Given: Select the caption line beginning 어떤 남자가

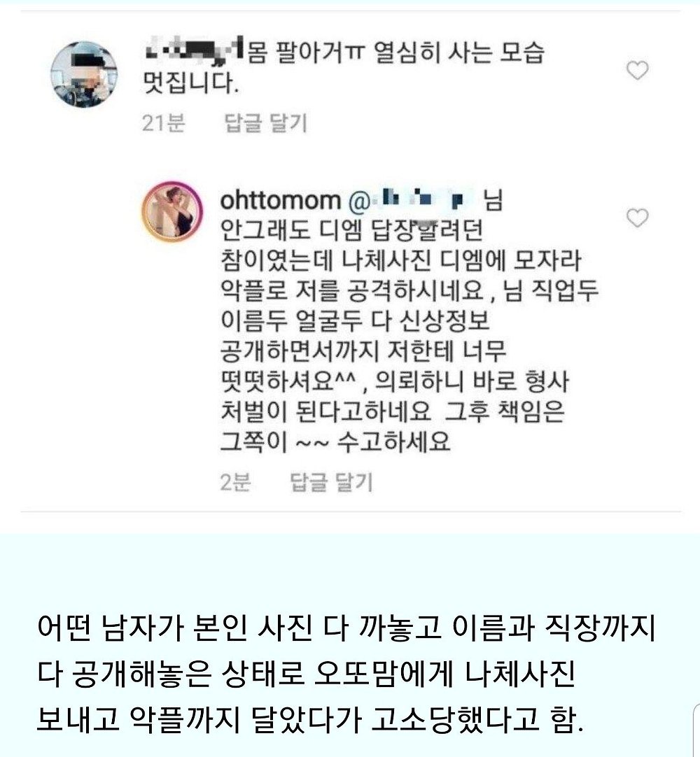Looking at the screenshot, I should pyautogui.click(x=346, y=628).
